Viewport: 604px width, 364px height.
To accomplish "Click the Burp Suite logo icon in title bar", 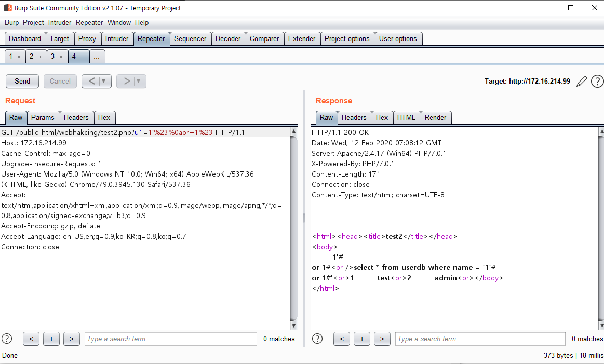I will (x=8, y=8).
